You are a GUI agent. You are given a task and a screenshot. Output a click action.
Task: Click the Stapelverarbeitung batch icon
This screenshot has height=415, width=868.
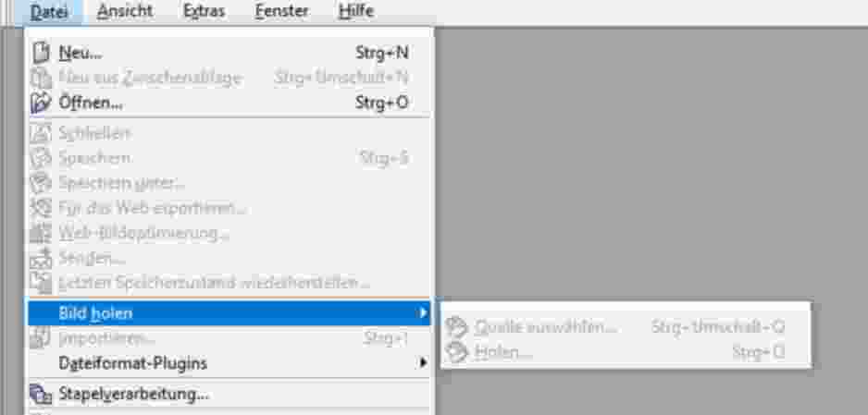pos(41,394)
